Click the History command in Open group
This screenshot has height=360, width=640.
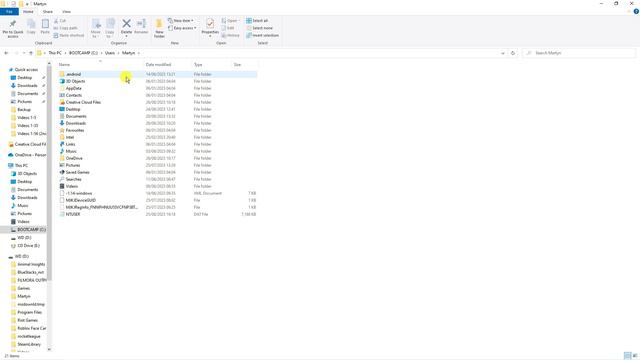click(x=231, y=36)
